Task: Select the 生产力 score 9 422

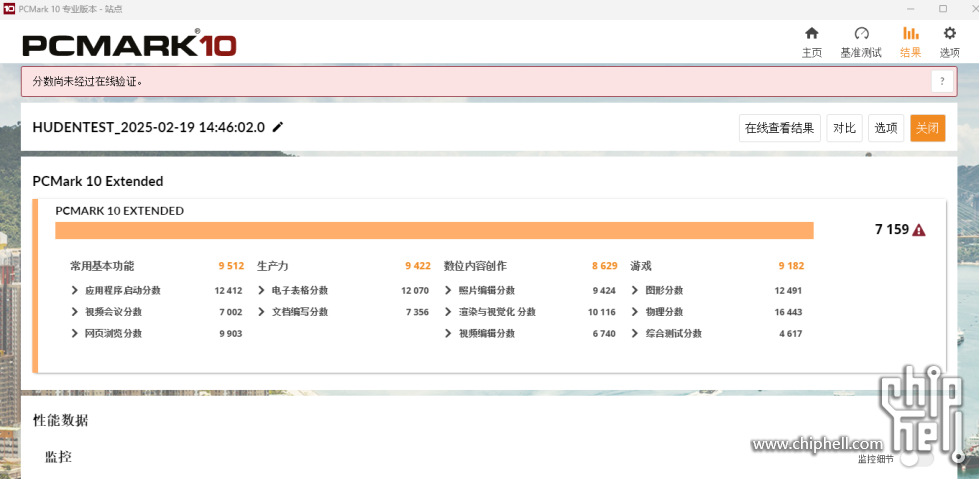Action: point(418,266)
